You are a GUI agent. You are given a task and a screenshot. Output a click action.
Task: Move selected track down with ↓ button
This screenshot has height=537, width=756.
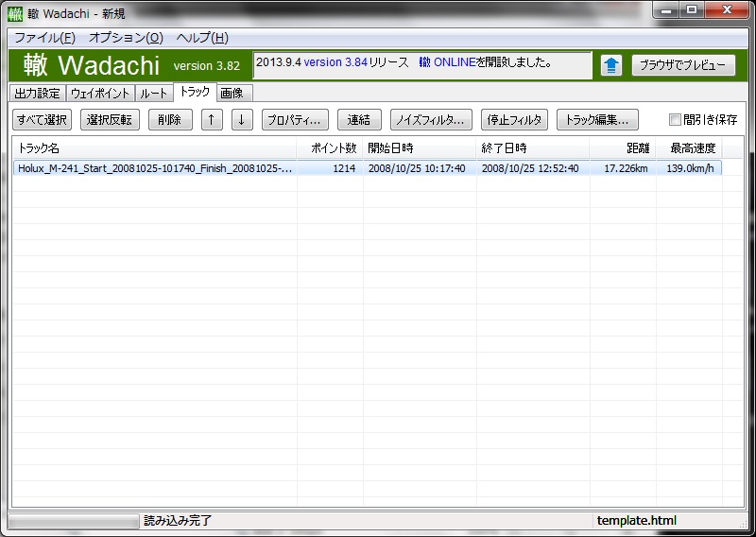coord(242,120)
